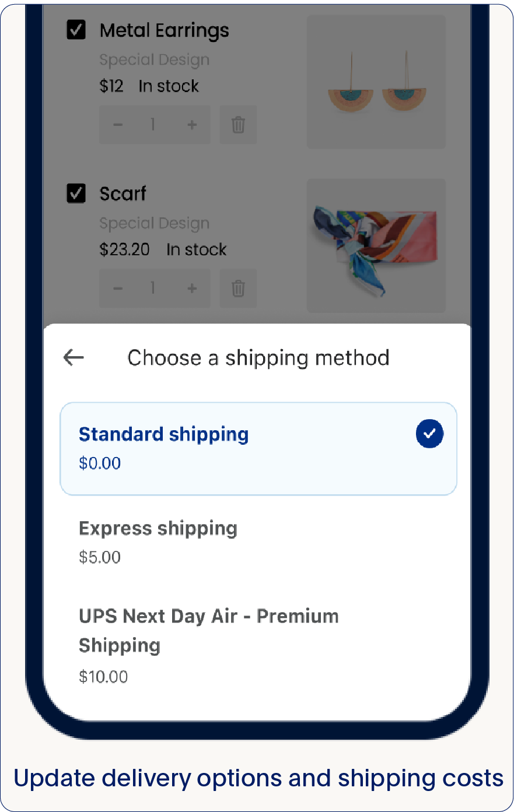Uncheck the Scarf checkbox
514x812 pixels.
[x=76, y=193]
